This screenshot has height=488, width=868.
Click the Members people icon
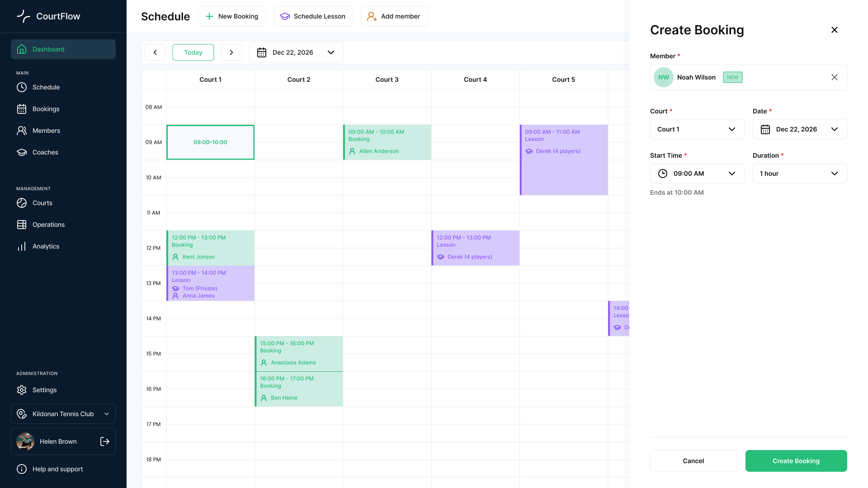[x=22, y=131]
